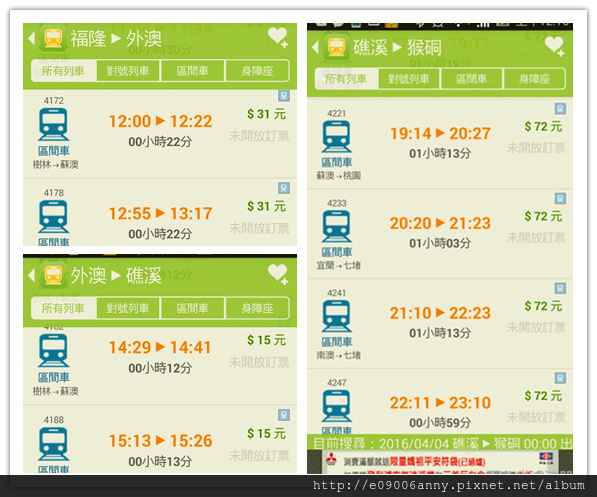Screen dimensions: 597x497
Task: Open the 限量媽祖平安符袋 advertisement banner
Action: click(440, 462)
